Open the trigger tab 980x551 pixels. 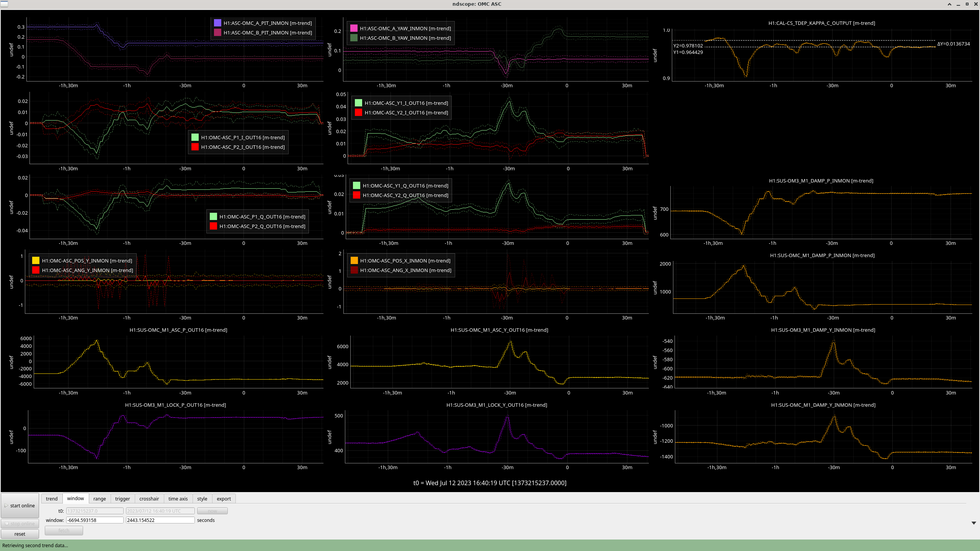(x=122, y=499)
